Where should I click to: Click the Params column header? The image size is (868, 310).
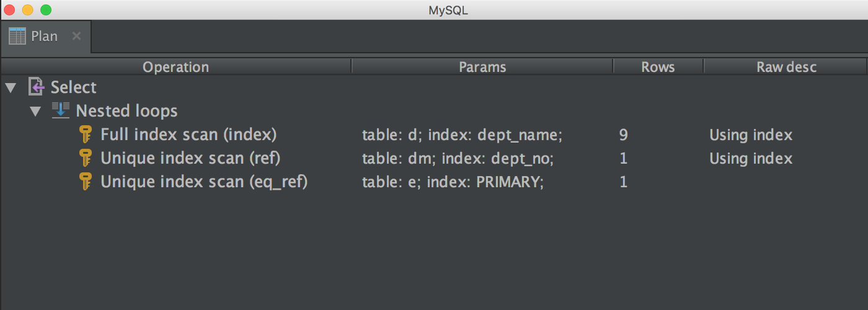[x=482, y=67]
